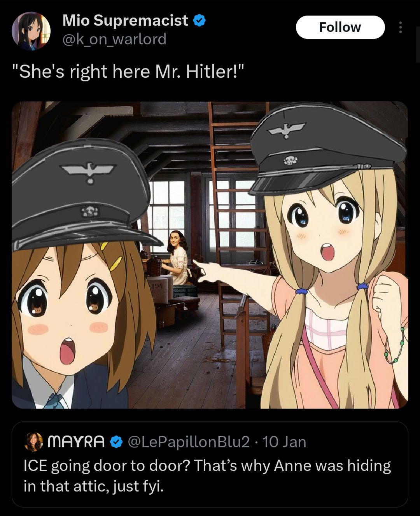
Task: Click the quoted post's second line ending "just fyi."
Action: tap(93, 486)
